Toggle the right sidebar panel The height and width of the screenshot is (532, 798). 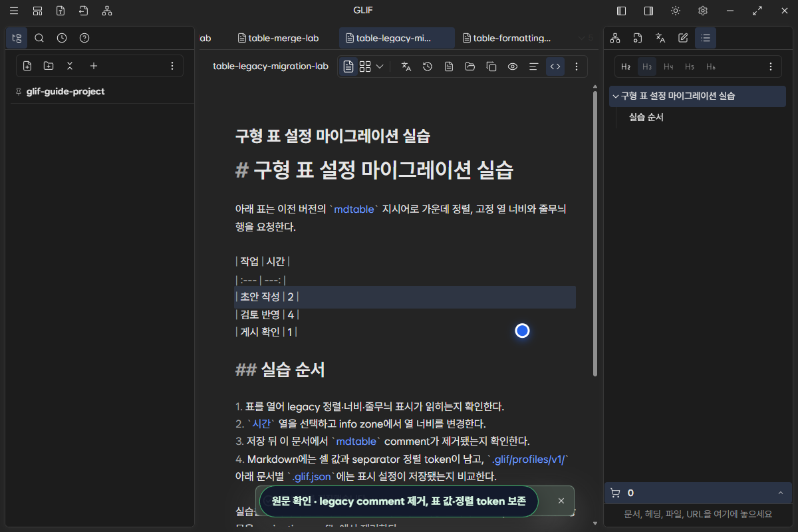[648, 11]
